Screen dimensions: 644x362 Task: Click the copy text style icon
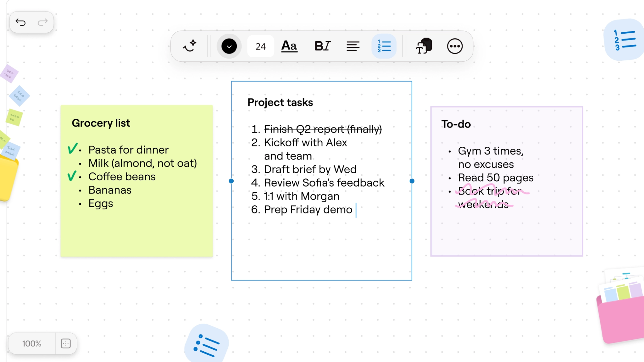[424, 46]
